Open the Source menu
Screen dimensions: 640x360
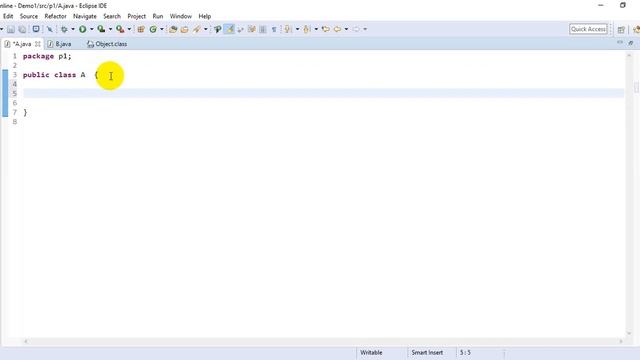point(29,16)
